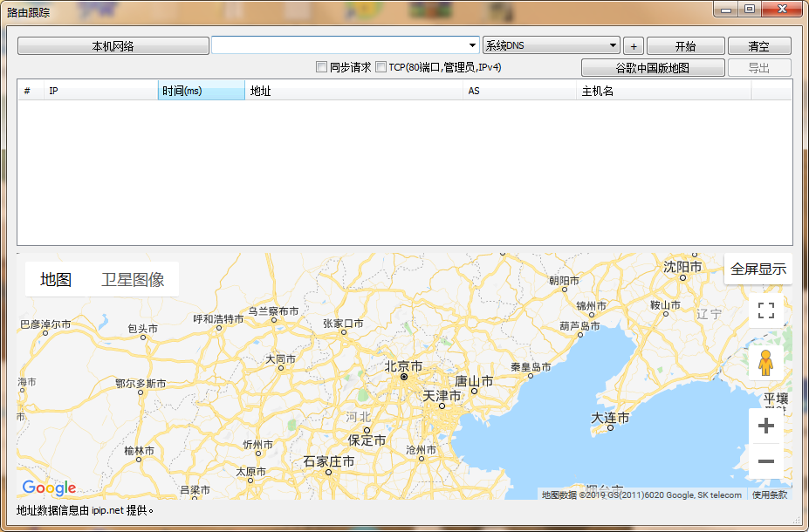The image size is (809, 532).
Task: Sort by the IP column header
Action: 101,91
